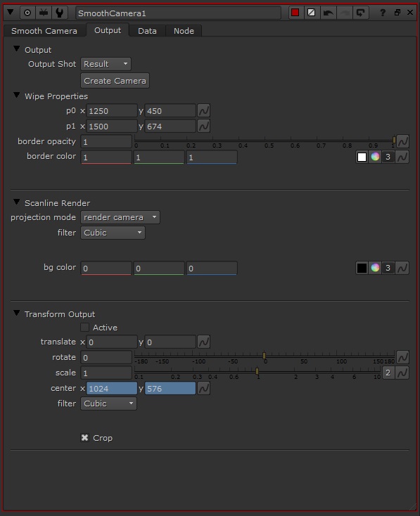The image size is (420, 516).
Task: Click the center-node target icon in header
Action: pyautogui.click(x=27, y=13)
